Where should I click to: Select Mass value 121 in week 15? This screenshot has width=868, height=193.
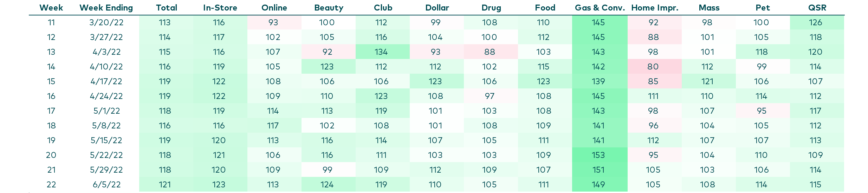coord(707,81)
